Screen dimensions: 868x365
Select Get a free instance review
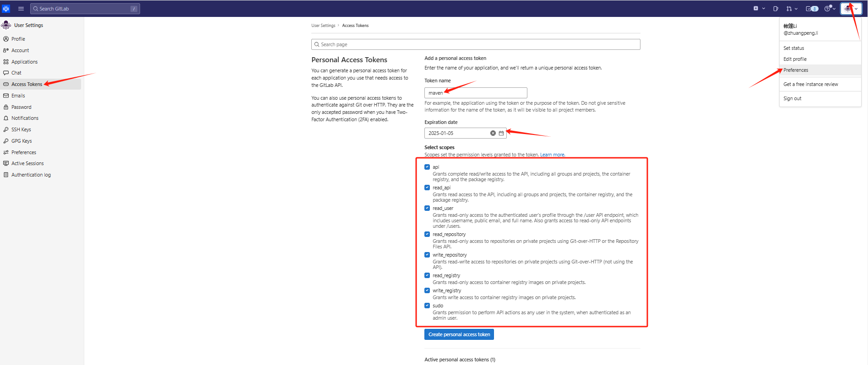pyautogui.click(x=820, y=84)
